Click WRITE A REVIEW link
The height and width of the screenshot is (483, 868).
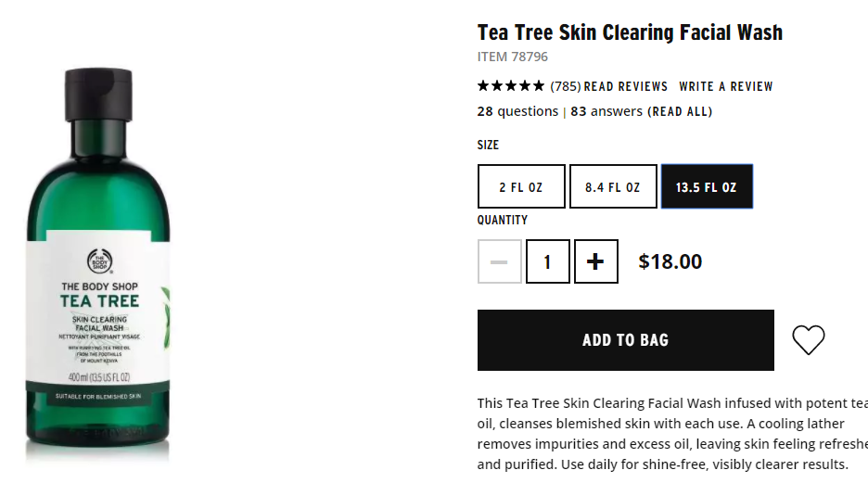(726, 86)
